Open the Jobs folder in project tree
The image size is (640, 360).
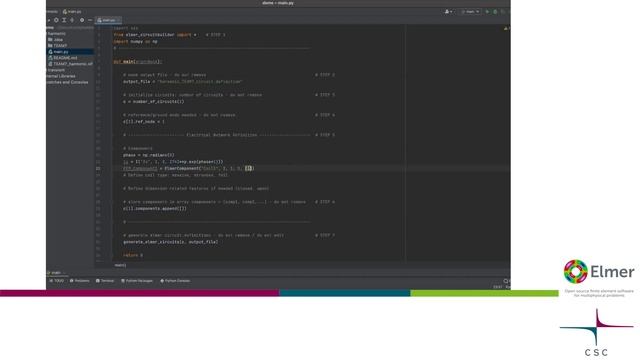click(x=56, y=40)
